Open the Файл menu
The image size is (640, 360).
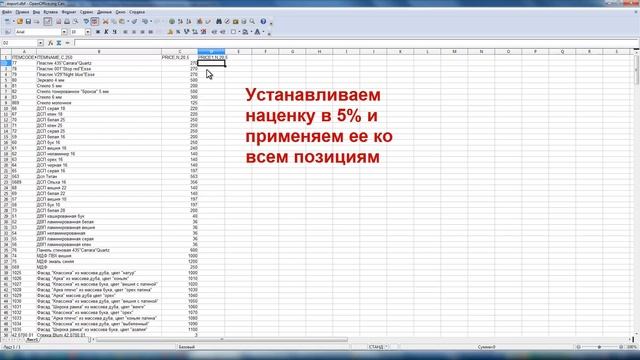[7, 12]
